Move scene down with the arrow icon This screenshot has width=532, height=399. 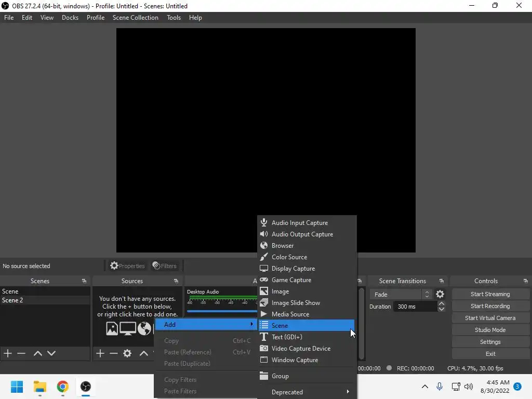(51, 353)
